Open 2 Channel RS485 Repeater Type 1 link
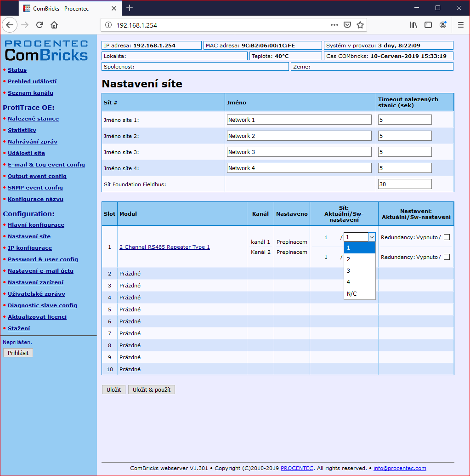This screenshot has width=470, height=476. 164,247
